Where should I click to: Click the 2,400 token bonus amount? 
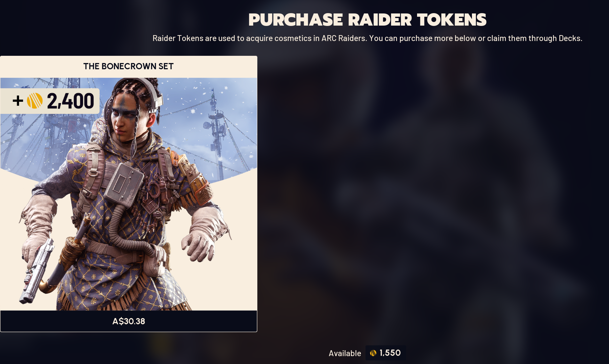coord(70,101)
